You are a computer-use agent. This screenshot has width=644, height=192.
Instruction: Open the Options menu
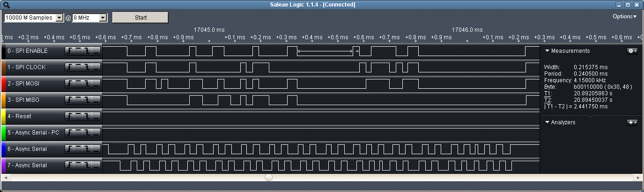pos(625,16)
